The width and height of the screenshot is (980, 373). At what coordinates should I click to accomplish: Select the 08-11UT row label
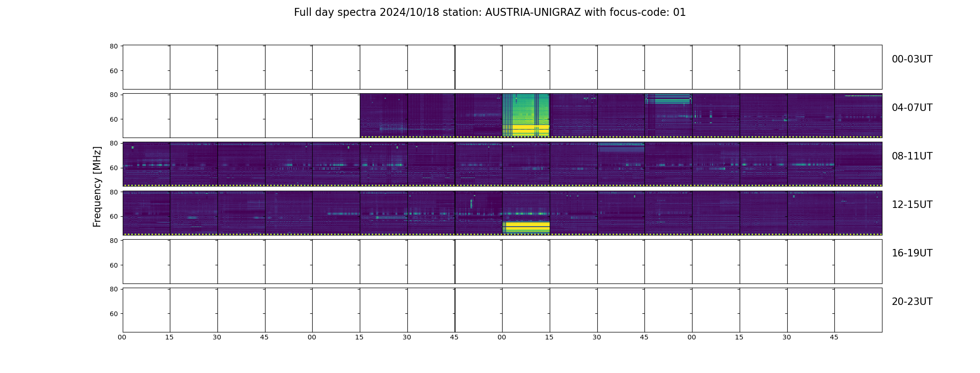tap(912, 156)
